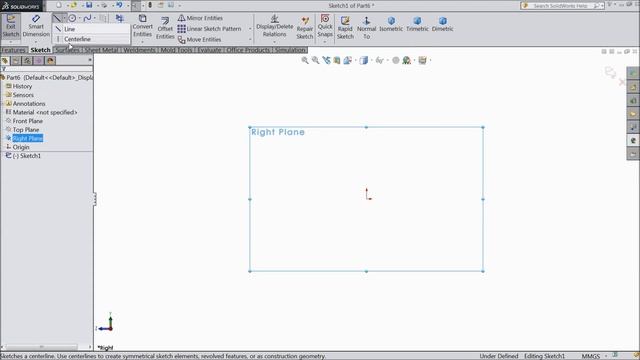Open Quick Snaps
640x360 pixels.
click(325, 25)
